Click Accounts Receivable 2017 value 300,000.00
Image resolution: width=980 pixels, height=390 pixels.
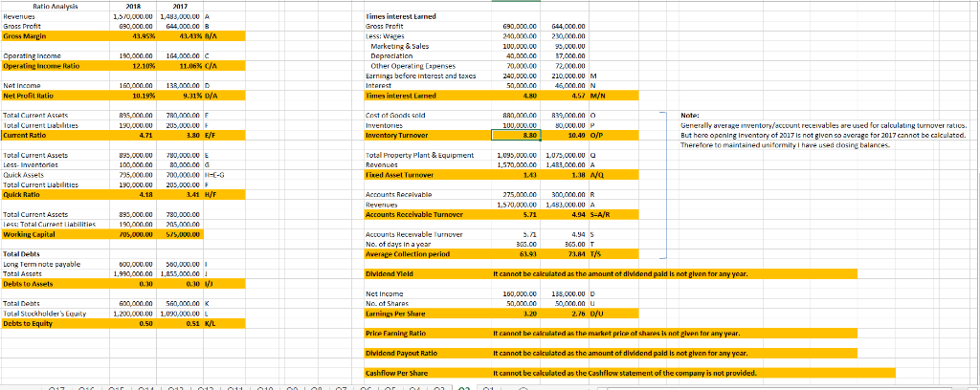click(x=565, y=194)
